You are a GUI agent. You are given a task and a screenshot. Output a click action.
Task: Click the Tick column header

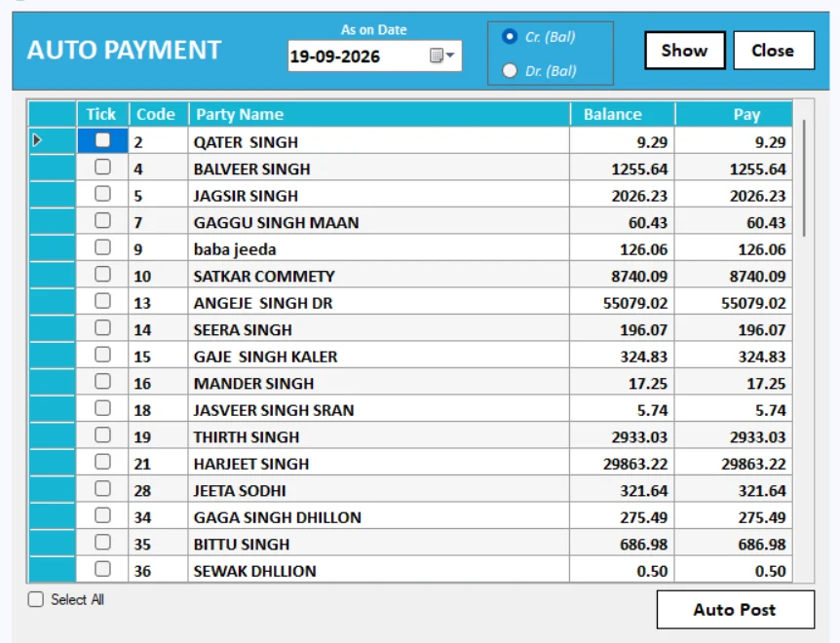(x=102, y=114)
